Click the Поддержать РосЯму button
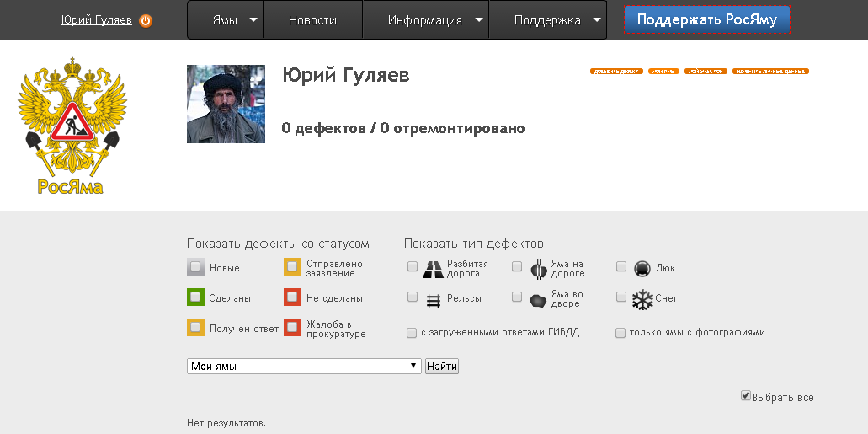Viewport: 868px width, 434px height. coord(707,20)
